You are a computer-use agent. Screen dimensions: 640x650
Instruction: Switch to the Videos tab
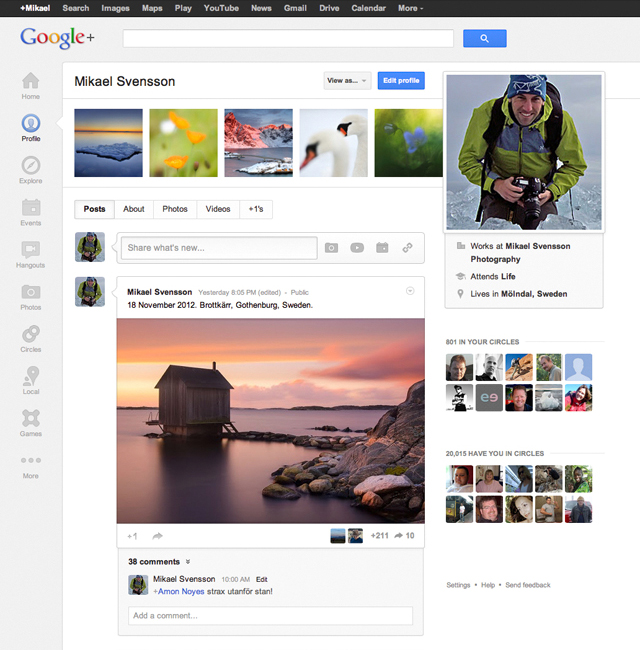tap(218, 209)
